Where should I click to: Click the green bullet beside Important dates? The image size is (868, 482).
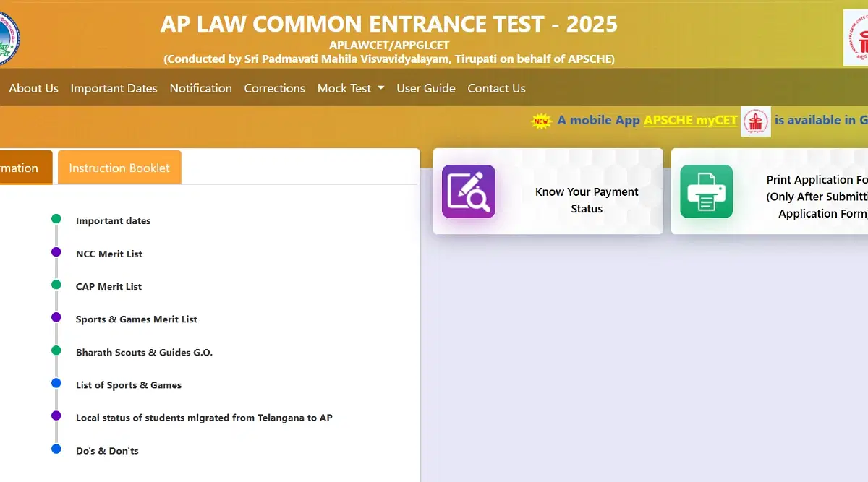click(56, 219)
